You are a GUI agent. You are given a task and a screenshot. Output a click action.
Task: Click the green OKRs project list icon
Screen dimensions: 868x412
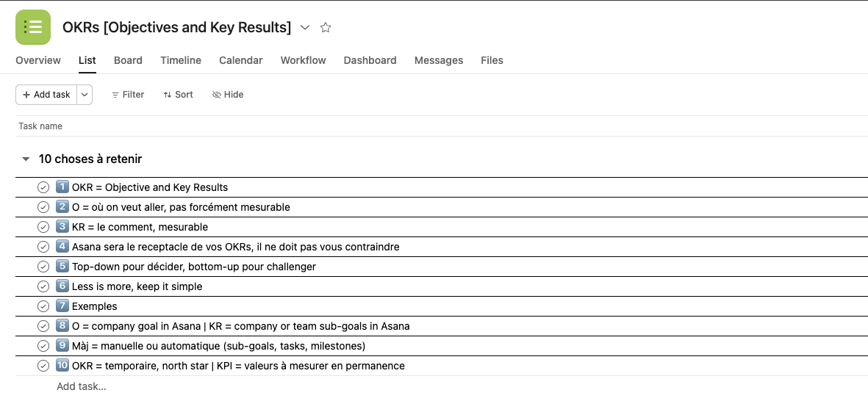click(x=33, y=27)
